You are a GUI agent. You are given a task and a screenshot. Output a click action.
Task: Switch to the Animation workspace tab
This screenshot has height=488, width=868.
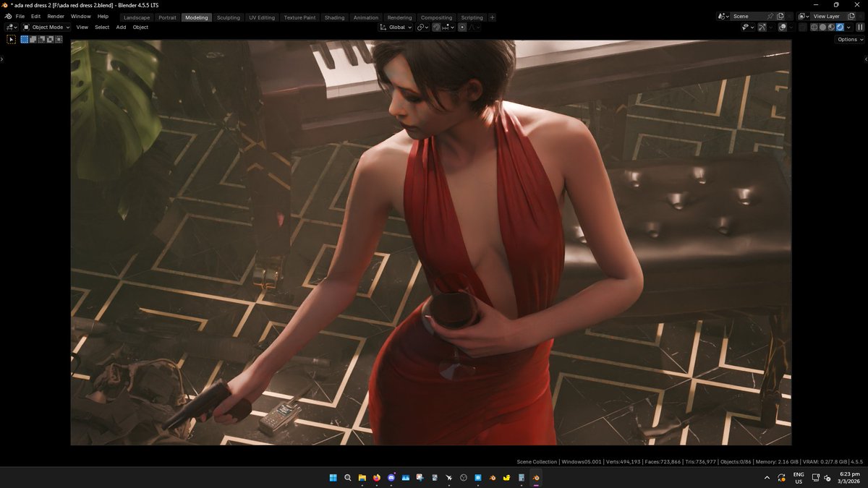point(366,17)
